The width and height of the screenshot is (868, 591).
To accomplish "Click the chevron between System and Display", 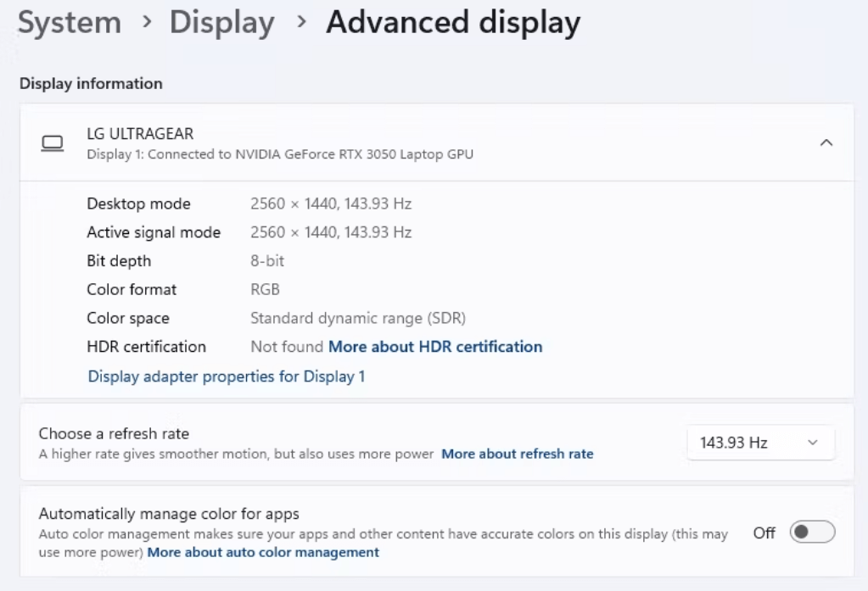I will point(147,23).
